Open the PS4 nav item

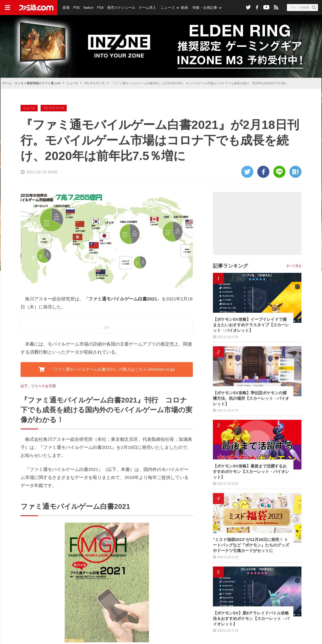pyautogui.click(x=100, y=8)
